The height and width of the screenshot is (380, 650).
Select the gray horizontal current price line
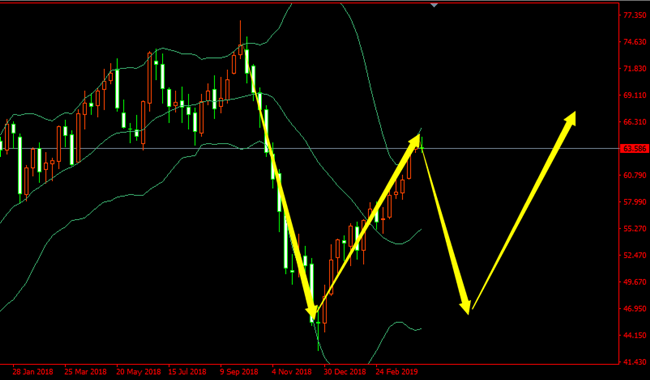click(310, 148)
